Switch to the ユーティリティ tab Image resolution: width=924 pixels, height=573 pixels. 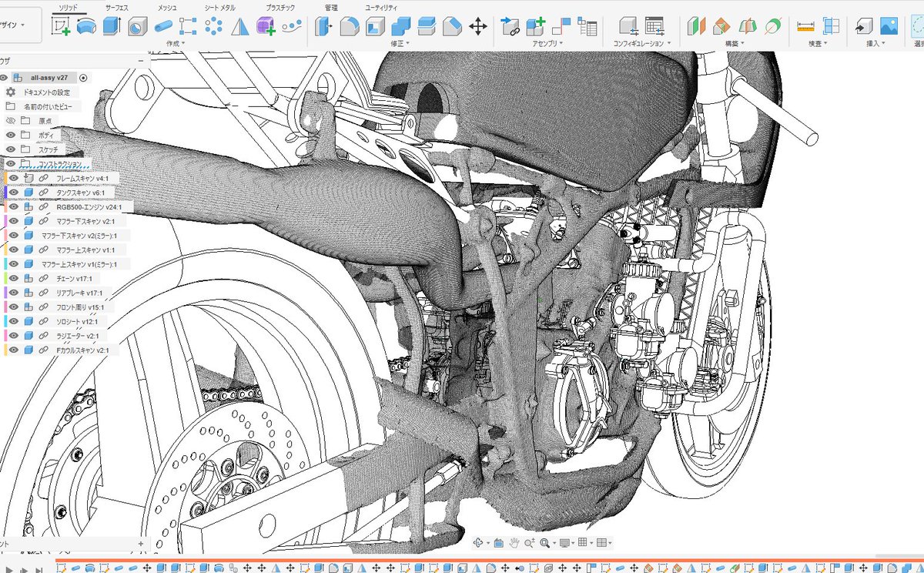click(x=382, y=7)
